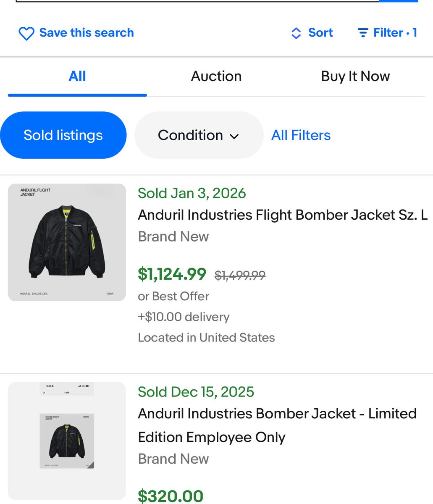433x504 pixels.
Task: Click the Save this search link
Action: (x=87, y=33)
